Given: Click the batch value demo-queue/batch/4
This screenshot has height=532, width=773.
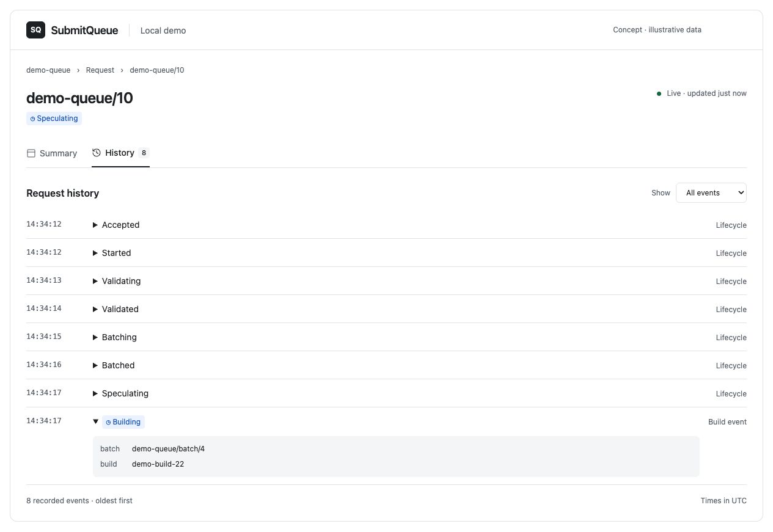Looking at the screenshot, I should 168,449.
